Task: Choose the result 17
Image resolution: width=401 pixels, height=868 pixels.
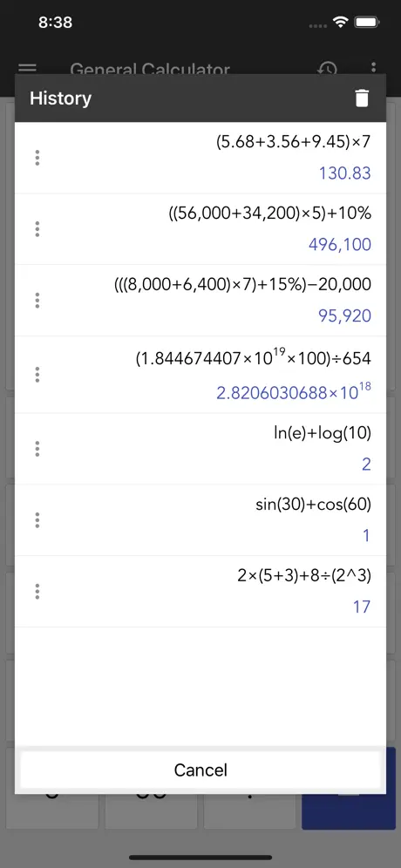Action: 362,607
